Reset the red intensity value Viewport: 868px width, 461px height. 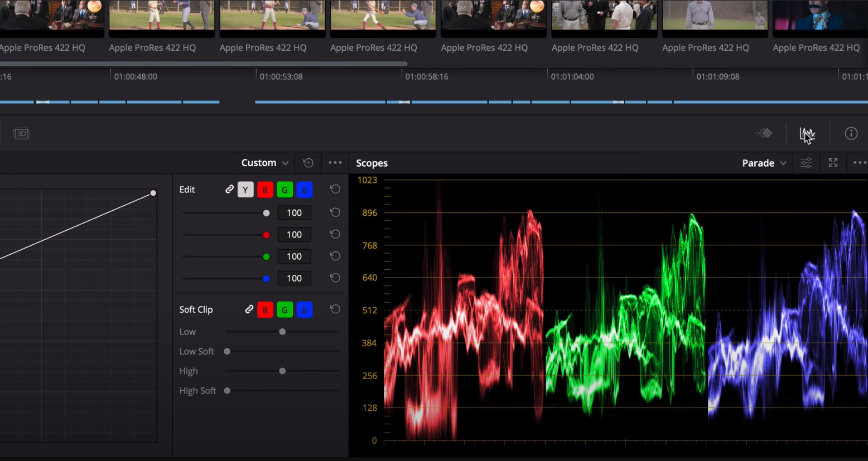[x=335, y=234]
